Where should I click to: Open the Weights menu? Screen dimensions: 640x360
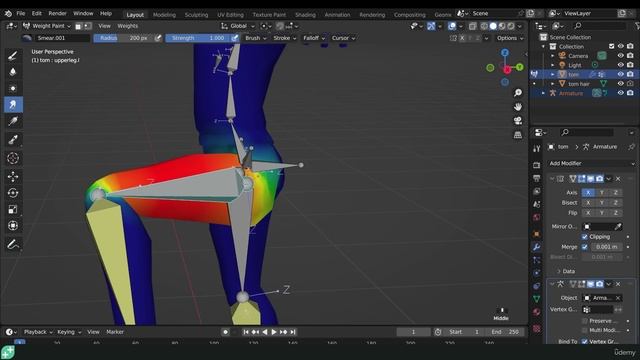tap(127, 26)
